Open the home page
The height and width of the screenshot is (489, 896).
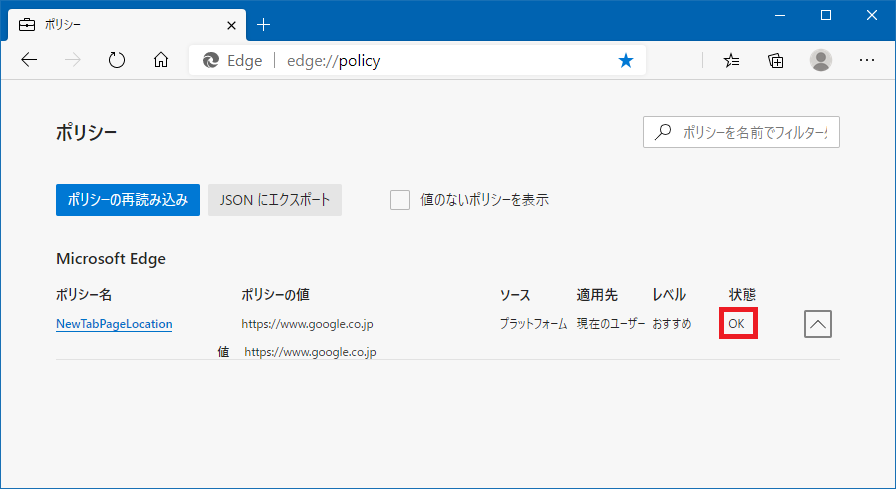(161, 60)
